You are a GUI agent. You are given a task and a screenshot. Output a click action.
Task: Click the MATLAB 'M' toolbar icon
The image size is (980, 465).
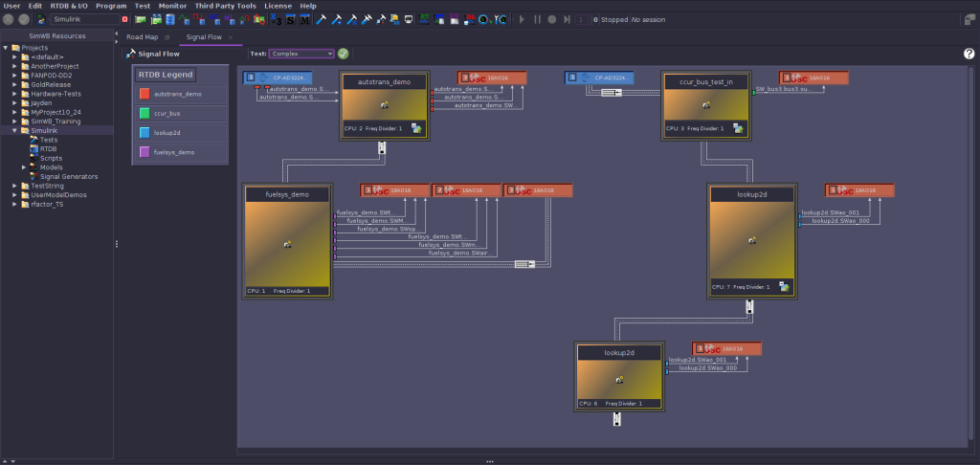[305, 19]
